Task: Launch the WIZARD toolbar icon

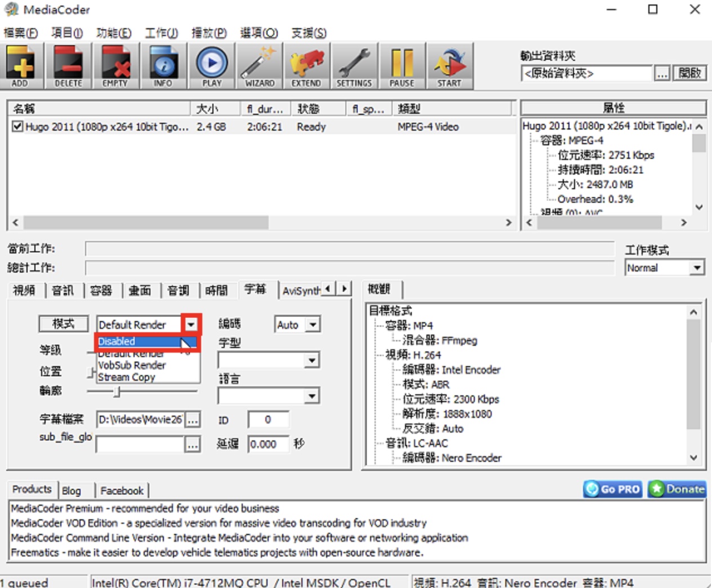Action: [260, 66]
